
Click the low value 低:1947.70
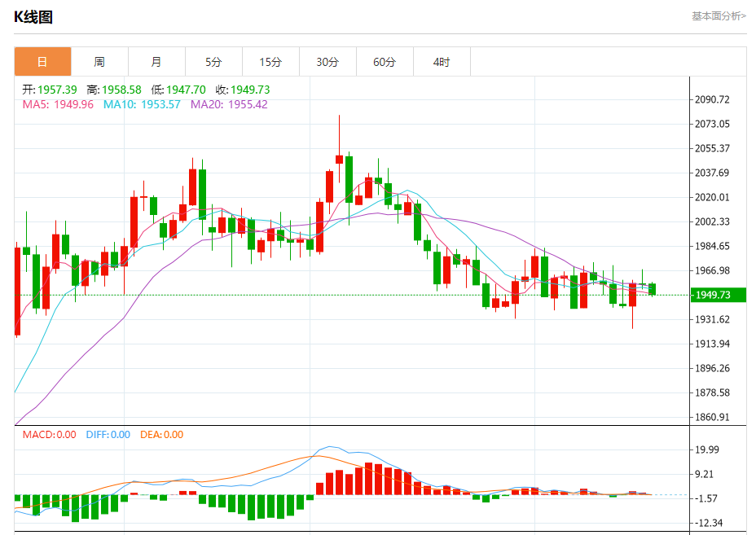click(x=178, y=90)
